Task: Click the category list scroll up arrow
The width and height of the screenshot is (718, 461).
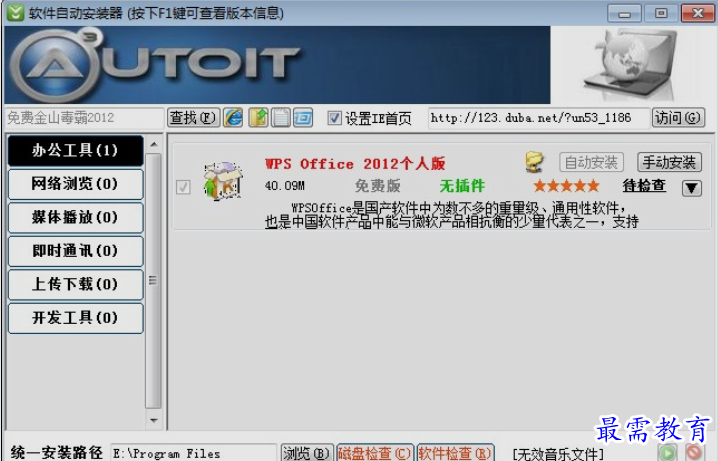Action: [154, 145]
